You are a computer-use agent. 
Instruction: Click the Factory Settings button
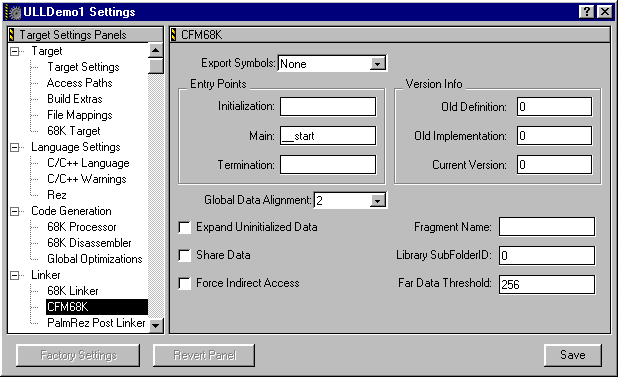tap(78, 355)
